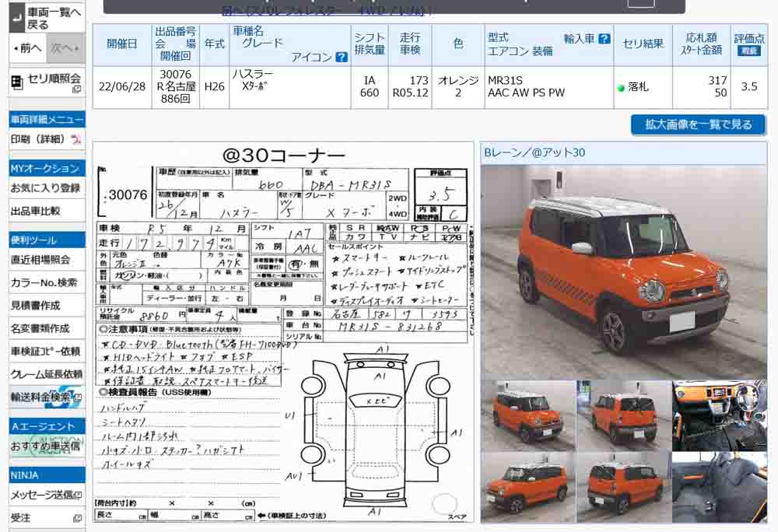Open rear view thumbnail in first row
The width and height of the screenshot is (778, 532).
point(624,415)
